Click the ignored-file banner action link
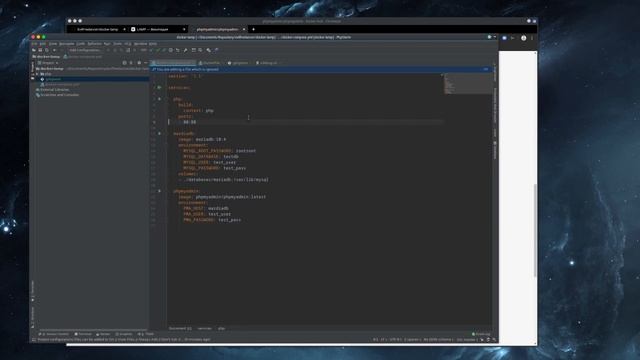The image size is (640, 360). pyautogui.click(x=485, y=69)
